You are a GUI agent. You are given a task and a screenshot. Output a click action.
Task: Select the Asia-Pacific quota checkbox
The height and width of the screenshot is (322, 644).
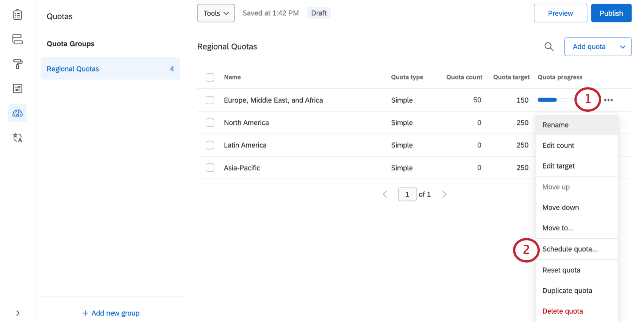tap(210, 168)
